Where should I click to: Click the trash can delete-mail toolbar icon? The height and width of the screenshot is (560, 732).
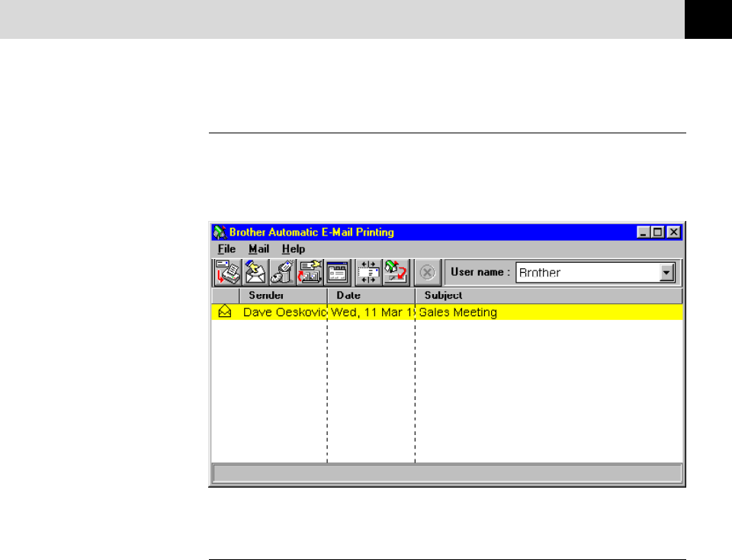click(x=282, y=273)
